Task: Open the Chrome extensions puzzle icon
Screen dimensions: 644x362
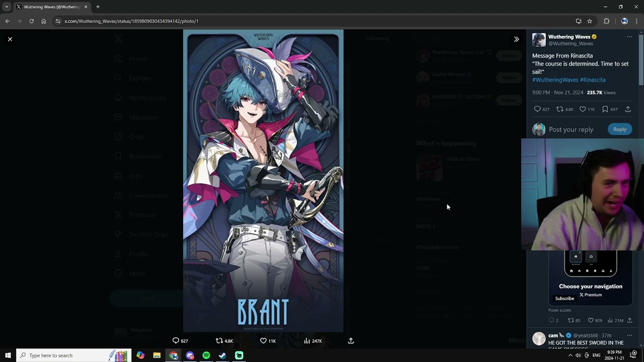Action: point(606,21)
